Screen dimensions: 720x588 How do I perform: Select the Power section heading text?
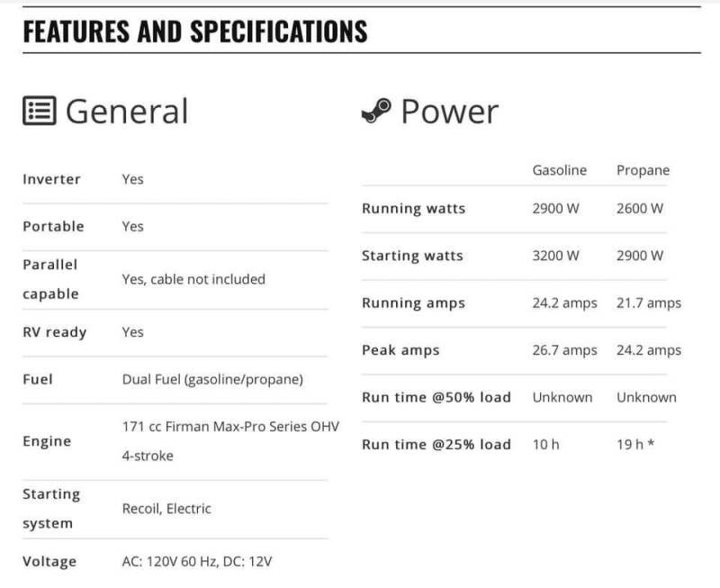coord(449,112)
